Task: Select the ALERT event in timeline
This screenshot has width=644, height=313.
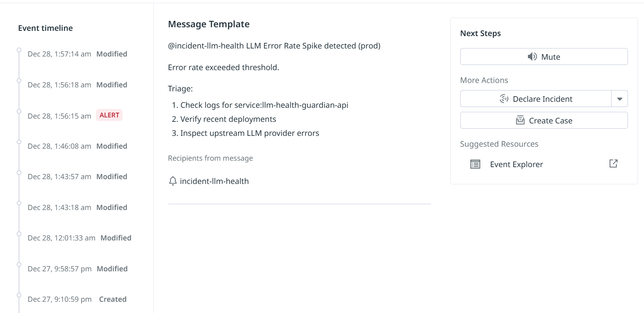Action: point(109,115)
